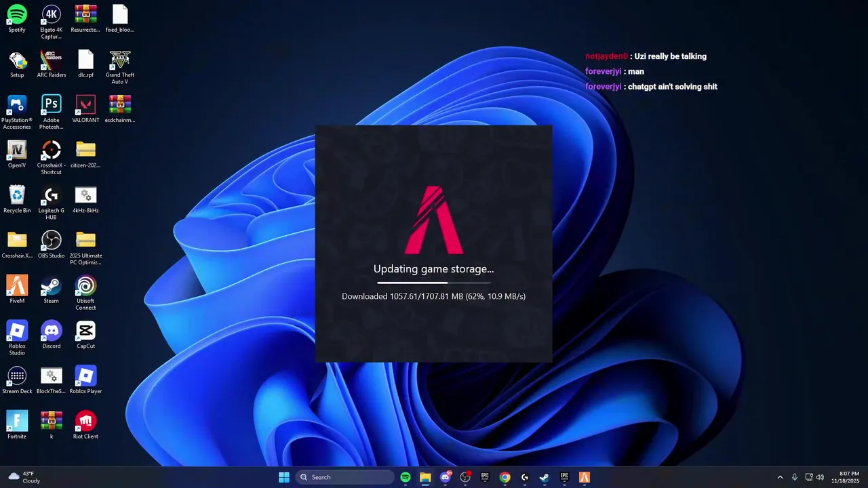
Task: Select the Fortnite desktop shortcut
Action: coord(17,425)
